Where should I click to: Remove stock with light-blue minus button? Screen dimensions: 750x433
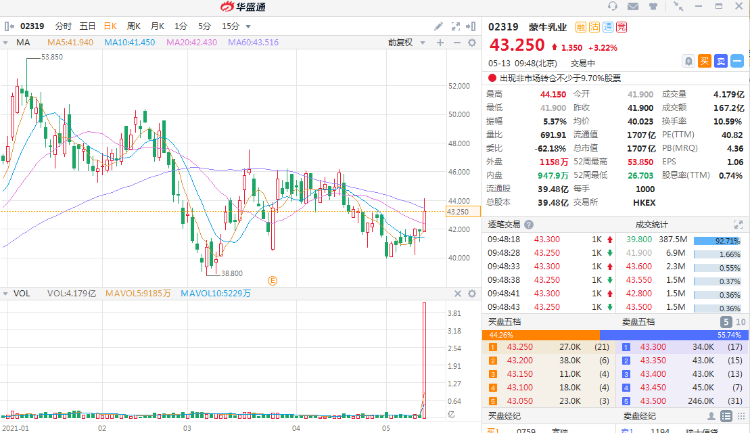point(737,61)
